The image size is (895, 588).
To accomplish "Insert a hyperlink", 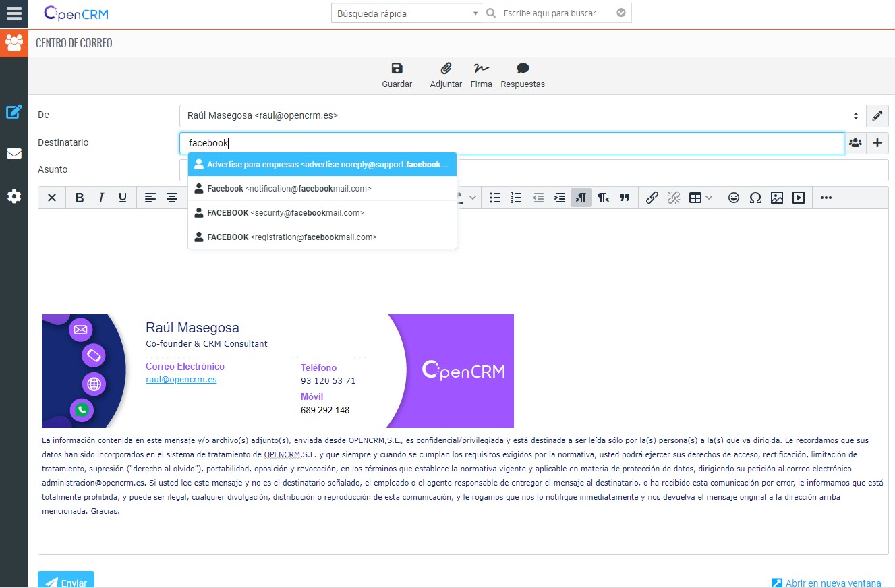I will coord(652,198).
